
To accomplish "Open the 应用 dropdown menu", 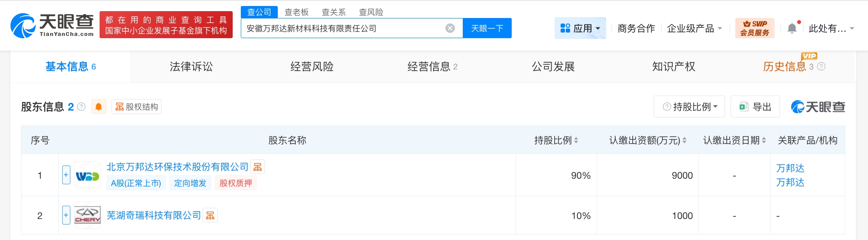I will (580, 28).
